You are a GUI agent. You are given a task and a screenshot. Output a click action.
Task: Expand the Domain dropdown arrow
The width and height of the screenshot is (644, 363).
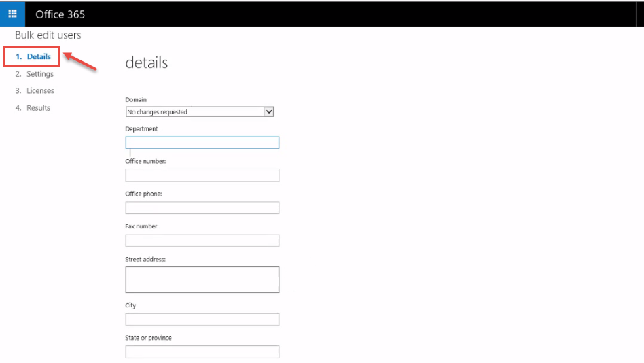[x=268, y=111]
